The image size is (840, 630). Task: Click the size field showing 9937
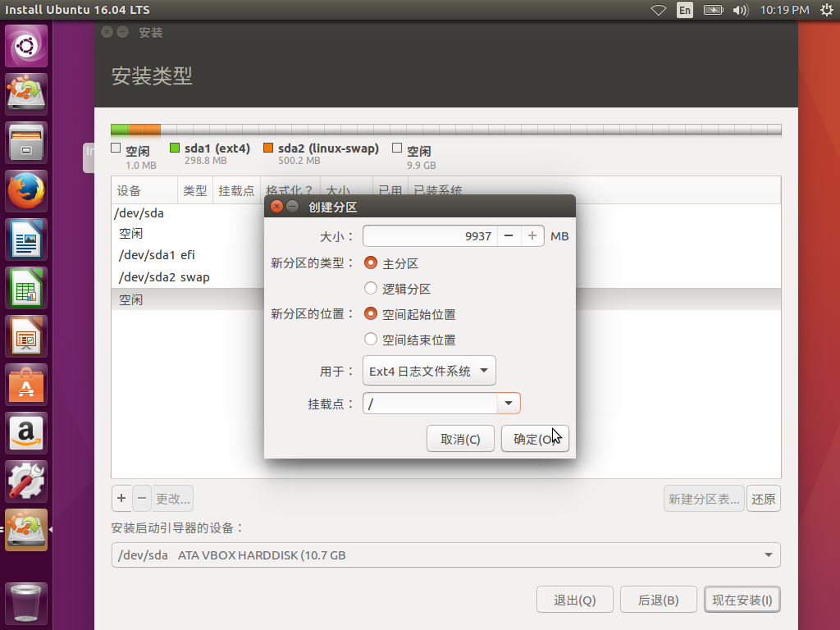pyautogui.click(x=430, y=236)
